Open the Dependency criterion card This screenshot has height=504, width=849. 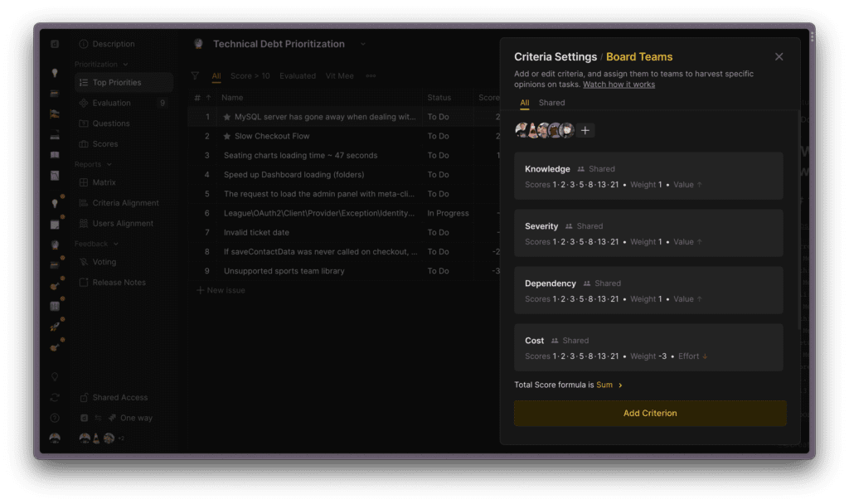pyautogui.click(x=648, y=290)
